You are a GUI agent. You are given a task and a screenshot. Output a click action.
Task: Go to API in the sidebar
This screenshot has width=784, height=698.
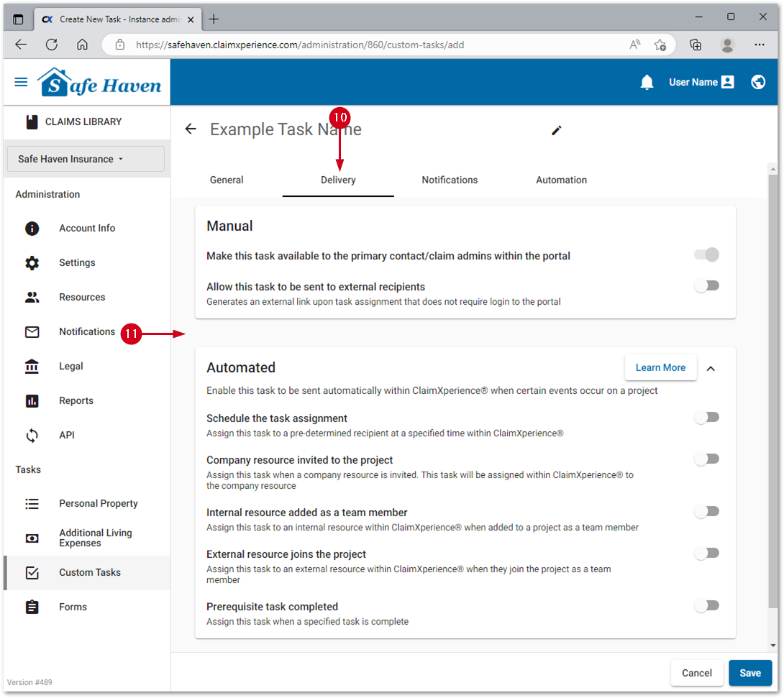coord(67,436)
